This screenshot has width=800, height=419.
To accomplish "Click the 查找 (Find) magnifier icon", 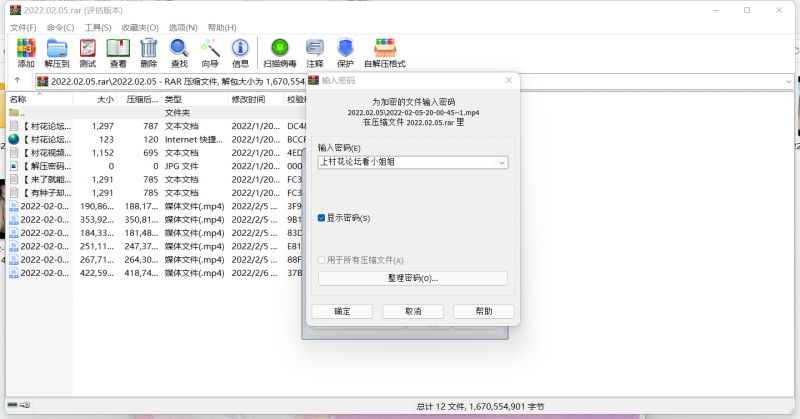I will coord(179,52).
